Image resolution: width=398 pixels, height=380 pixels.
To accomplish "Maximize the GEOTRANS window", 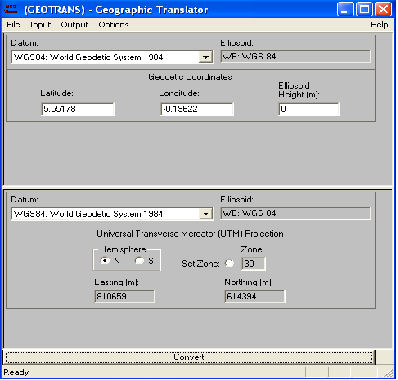I will (364, 9).
